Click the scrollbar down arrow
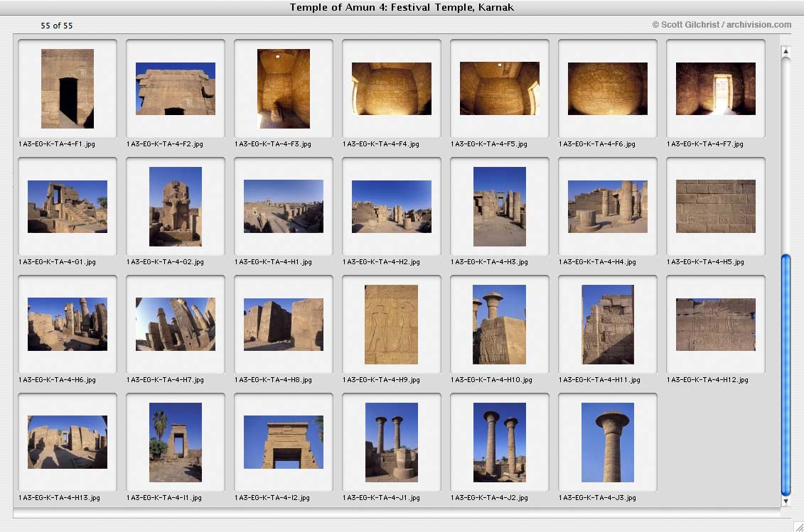This screenshot has width=804, height=532. point(786,501)
